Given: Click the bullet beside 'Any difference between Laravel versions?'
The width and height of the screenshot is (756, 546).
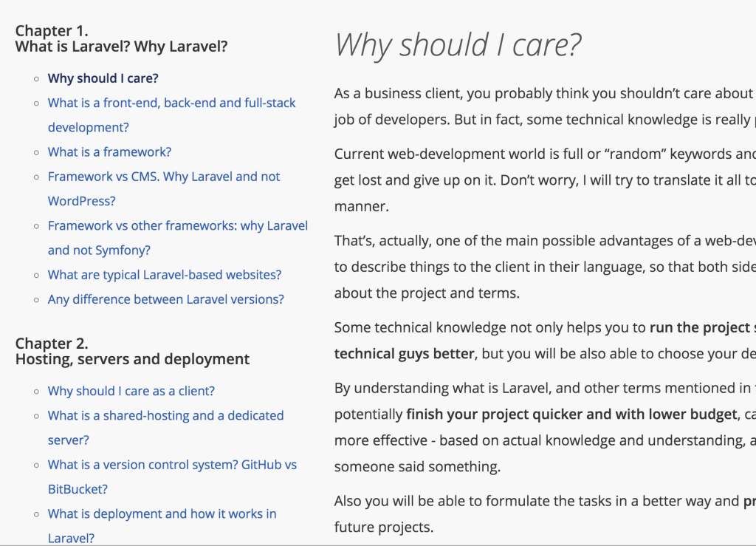Looking at the screenshot, I should coord(36,300).
